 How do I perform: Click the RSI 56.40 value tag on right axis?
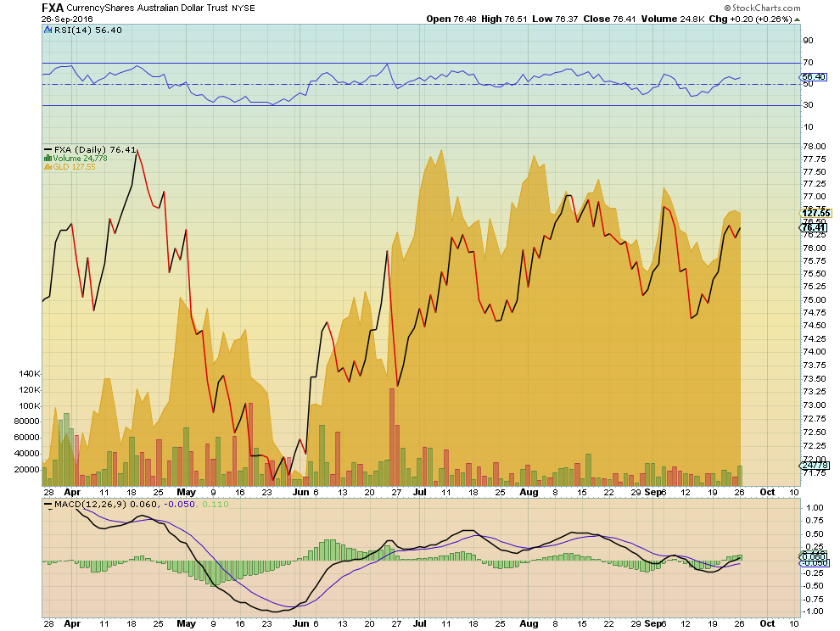(815, 77)
